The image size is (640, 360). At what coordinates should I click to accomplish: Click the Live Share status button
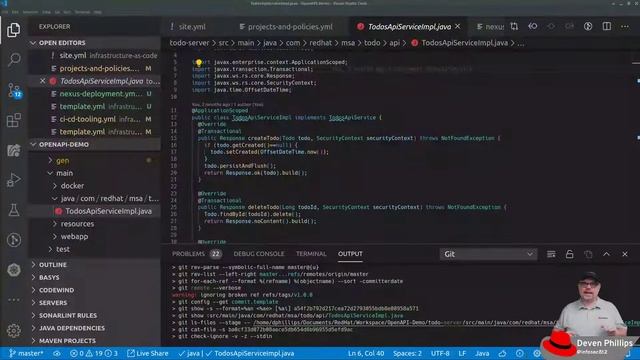[x=147, y=353]
